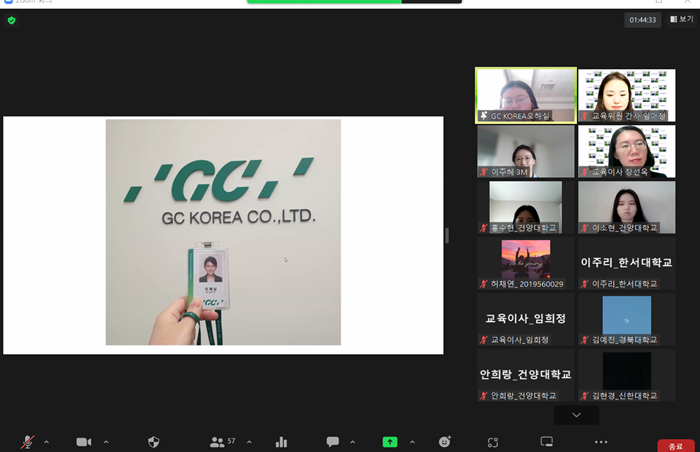This screenshot has height=452, width=700.
Task: Select GC KOREA speaker video tile
Action: point(526,95)
